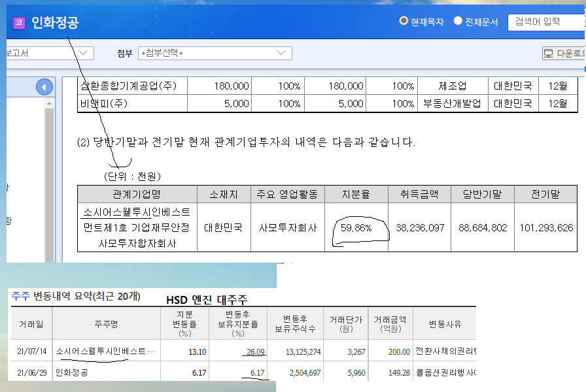This screenshot has width=586, height=392.
Task: Click the monitor icon beside 다운로드
Action: click(x=548, y=54)
